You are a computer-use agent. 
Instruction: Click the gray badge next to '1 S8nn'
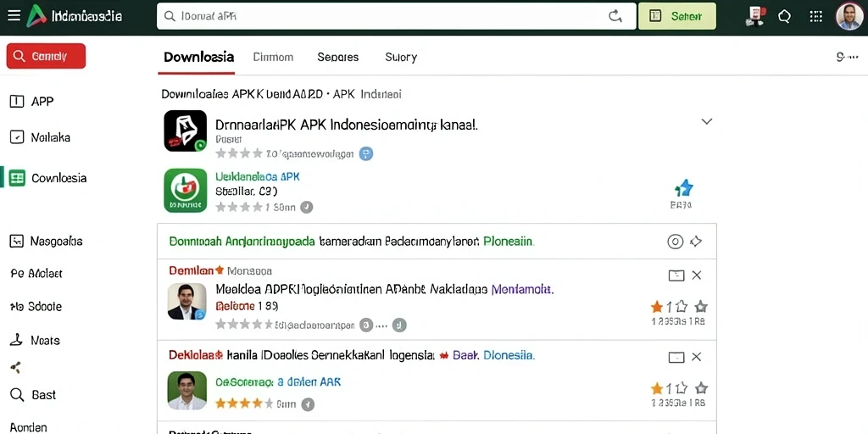coord(306,207)
